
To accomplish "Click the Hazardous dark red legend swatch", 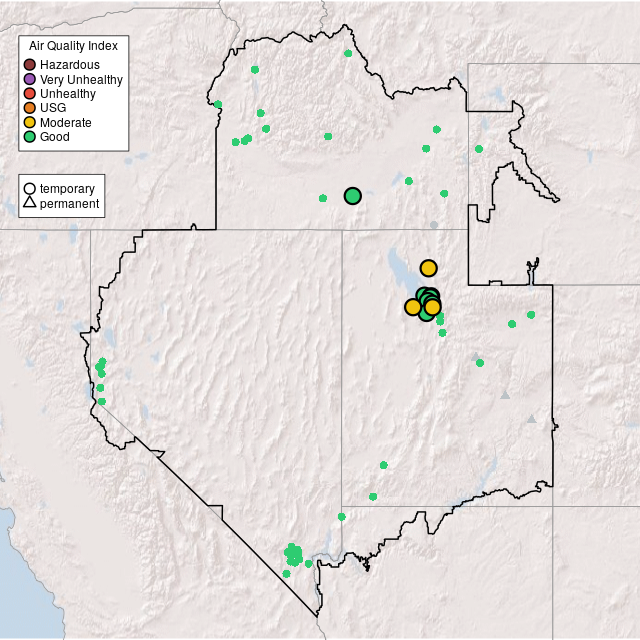I will click(x=30, y=65).
